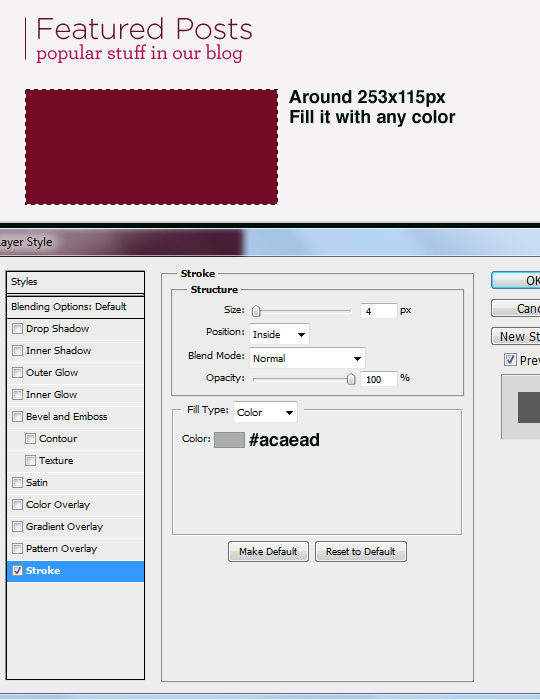The image size is (540, 700).
Task: Click the New Style button
Action: coord(516,336)
